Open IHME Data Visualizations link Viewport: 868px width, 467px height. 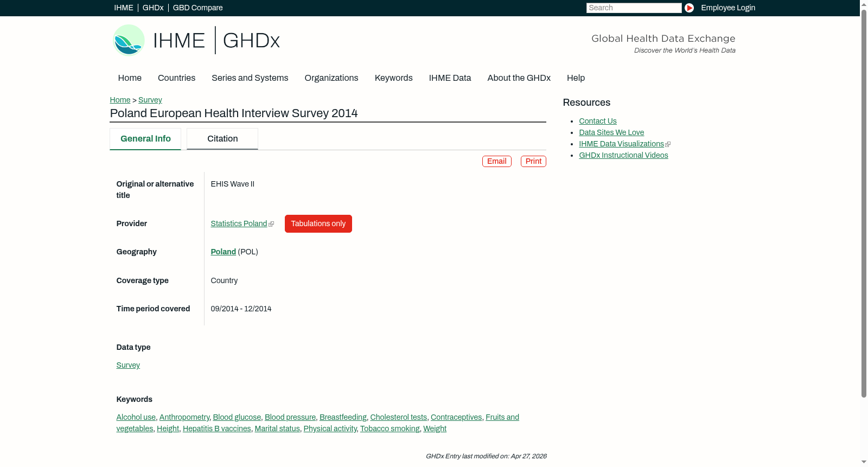click(x=621, y=144)
